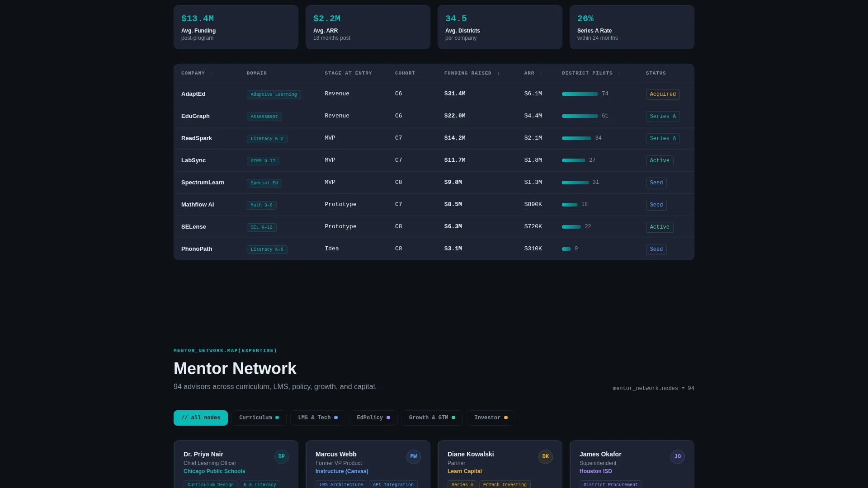Click the STEM 9–12 domain tag
868x488 pixels.
pyautogui.click(x=263, y=161)
